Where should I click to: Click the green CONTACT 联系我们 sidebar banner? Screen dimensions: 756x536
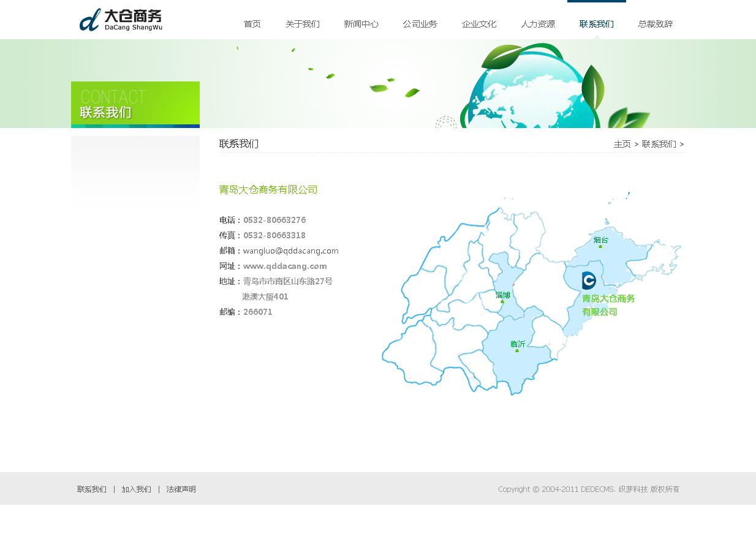click(x=135, y=104)
